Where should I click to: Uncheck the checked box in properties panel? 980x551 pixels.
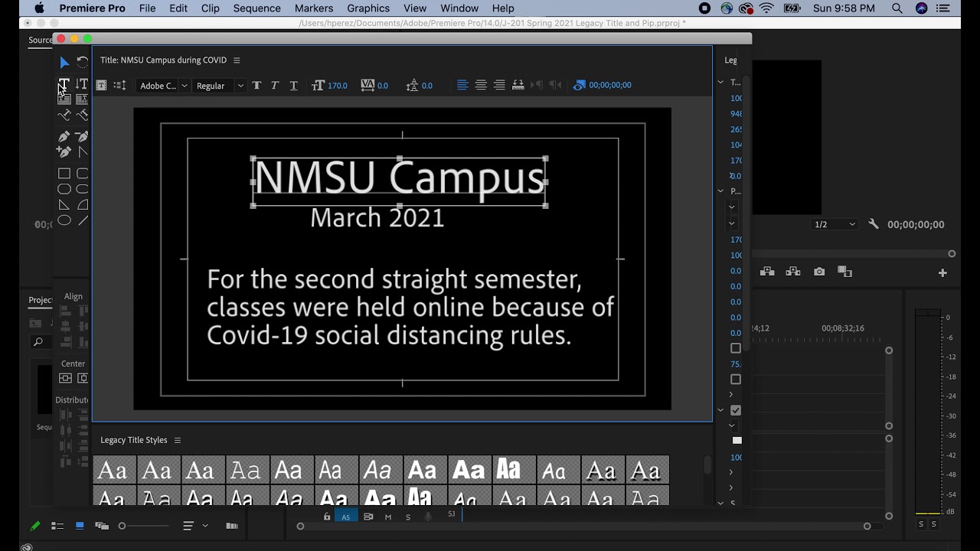coord(736,410)
